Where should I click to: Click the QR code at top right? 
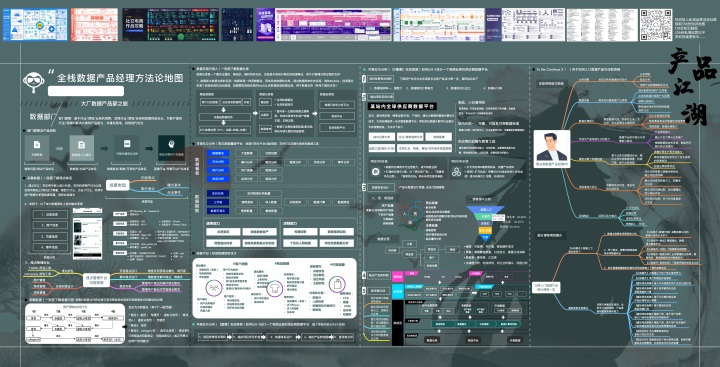(x=656, y=25)
